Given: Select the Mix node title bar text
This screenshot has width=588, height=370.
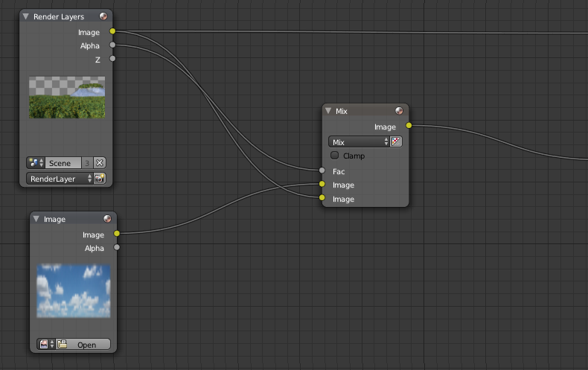Looking at the screenshot, I should click(x=342, y=111).
